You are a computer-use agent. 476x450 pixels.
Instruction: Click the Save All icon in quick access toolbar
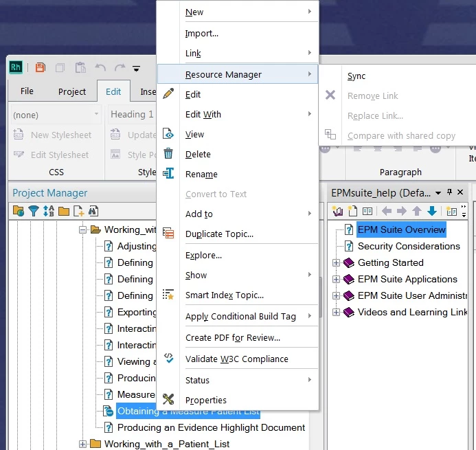tap(40, 67)
